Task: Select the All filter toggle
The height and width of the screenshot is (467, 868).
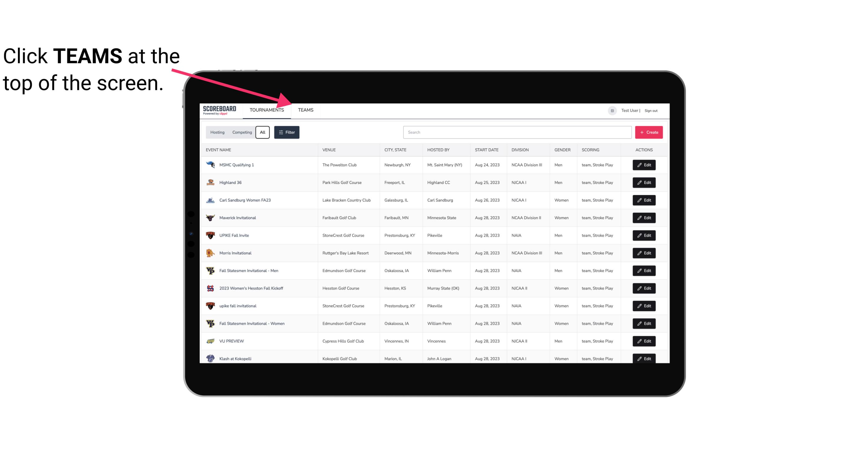Action: click(263, 132)
